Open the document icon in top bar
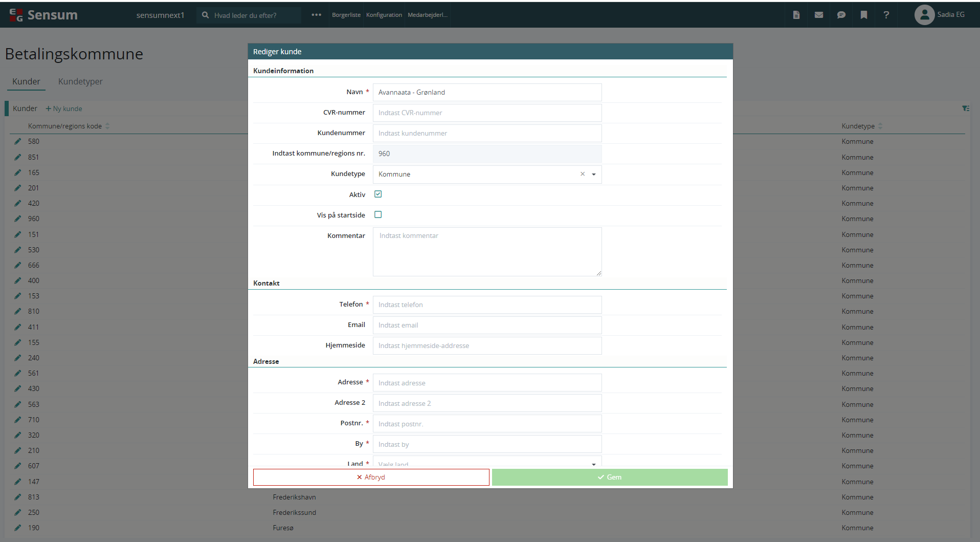The image size is (980, 542). tap(796, 15)
